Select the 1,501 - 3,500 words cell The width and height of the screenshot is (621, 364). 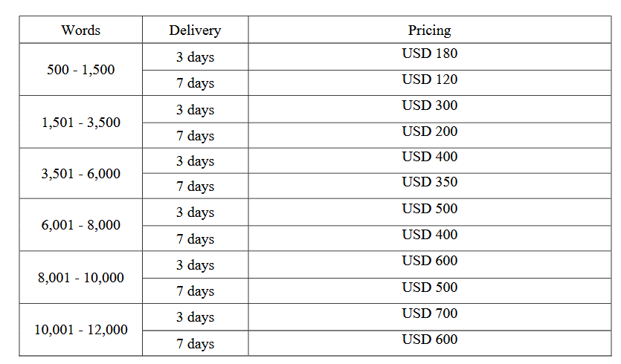click(x=81, y=123)
